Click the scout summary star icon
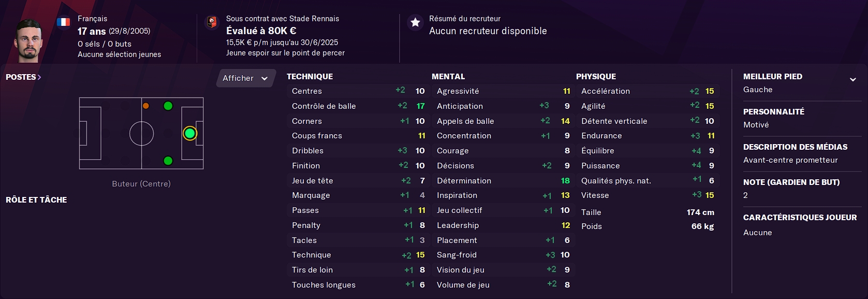The image size is (868, 299). 415,22
